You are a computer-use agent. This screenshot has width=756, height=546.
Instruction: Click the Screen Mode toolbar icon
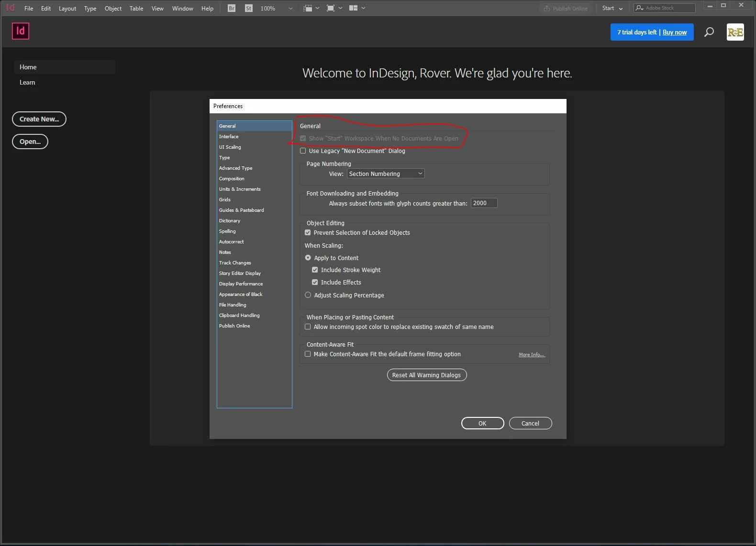(331, 8)
